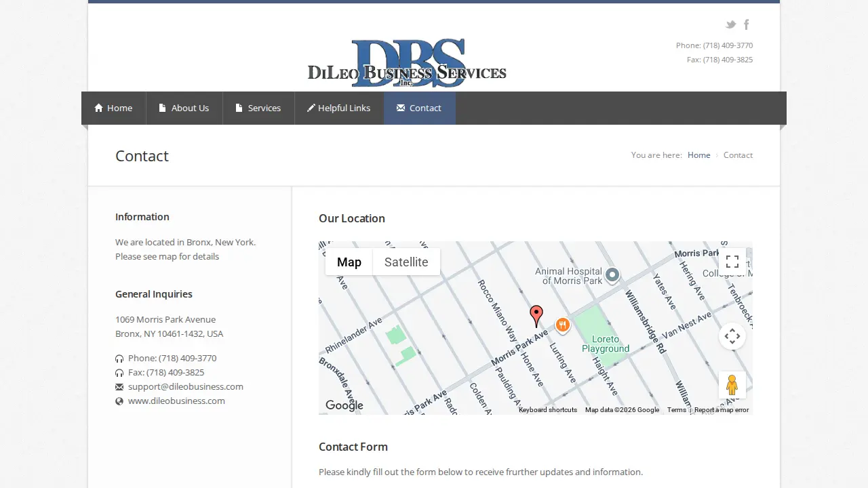Open the Twitter profile icon

730,24
